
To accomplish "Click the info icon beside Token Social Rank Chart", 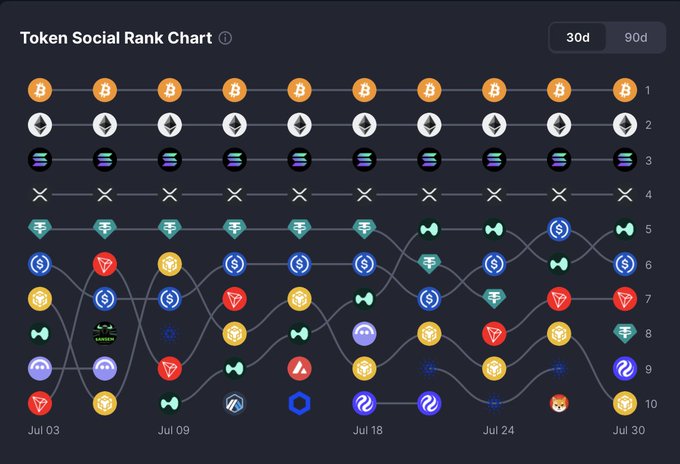I will pos(225,38).
